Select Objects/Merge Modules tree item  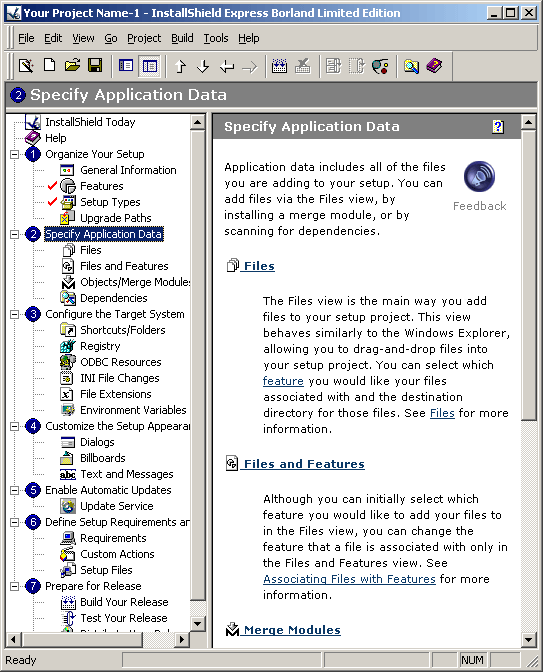coord(135,282)
